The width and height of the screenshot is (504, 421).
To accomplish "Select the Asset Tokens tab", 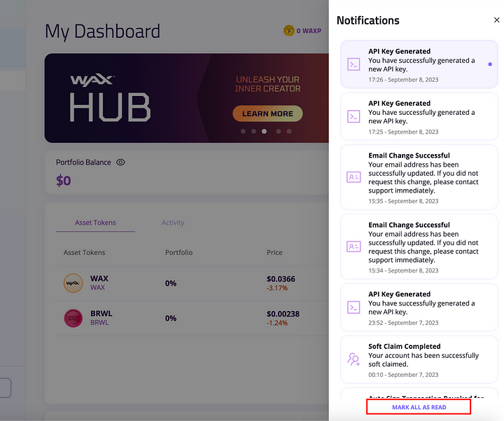I will 95,223.
